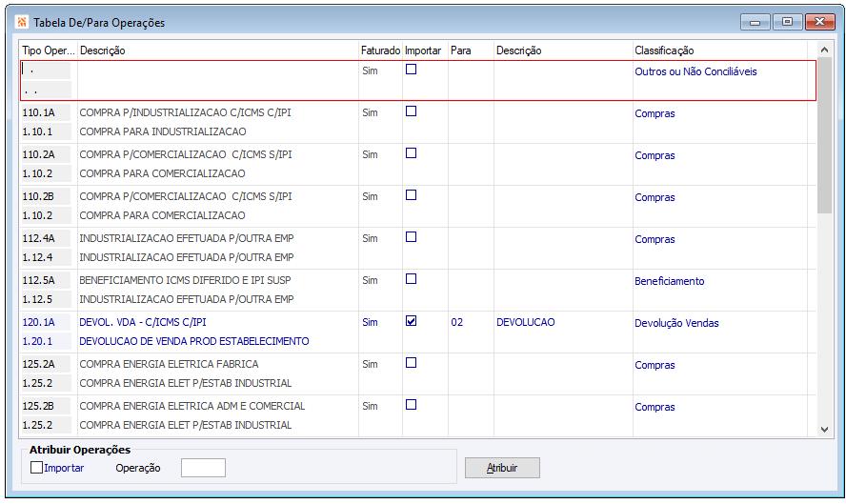846x504 pixels.
Task: Tick Importar checkbox for row 110.2B
Action: (412, 194)
